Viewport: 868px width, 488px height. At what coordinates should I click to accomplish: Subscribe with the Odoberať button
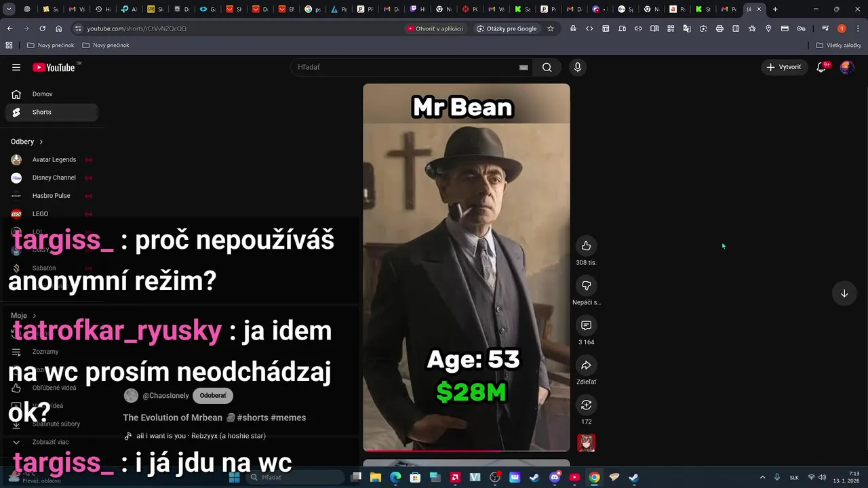pos(213,396)
